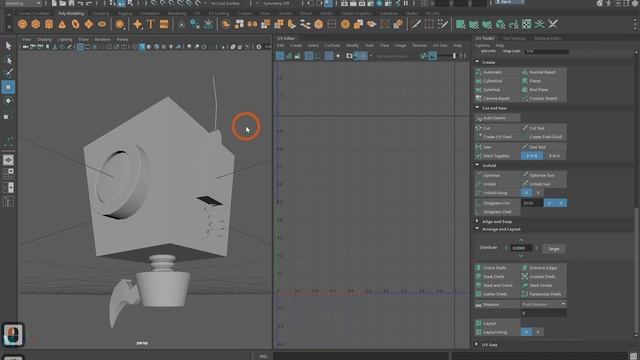Viewport: 640px width, 360px height.
Task: Create a polygon sphere from the shelf
Action: pos(22,24)
